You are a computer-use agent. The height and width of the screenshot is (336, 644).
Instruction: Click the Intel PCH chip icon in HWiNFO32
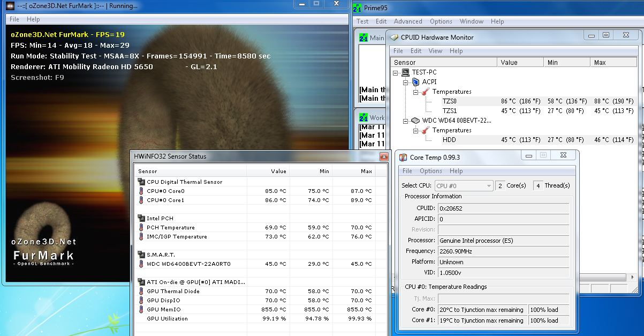(x=141, y=218)
